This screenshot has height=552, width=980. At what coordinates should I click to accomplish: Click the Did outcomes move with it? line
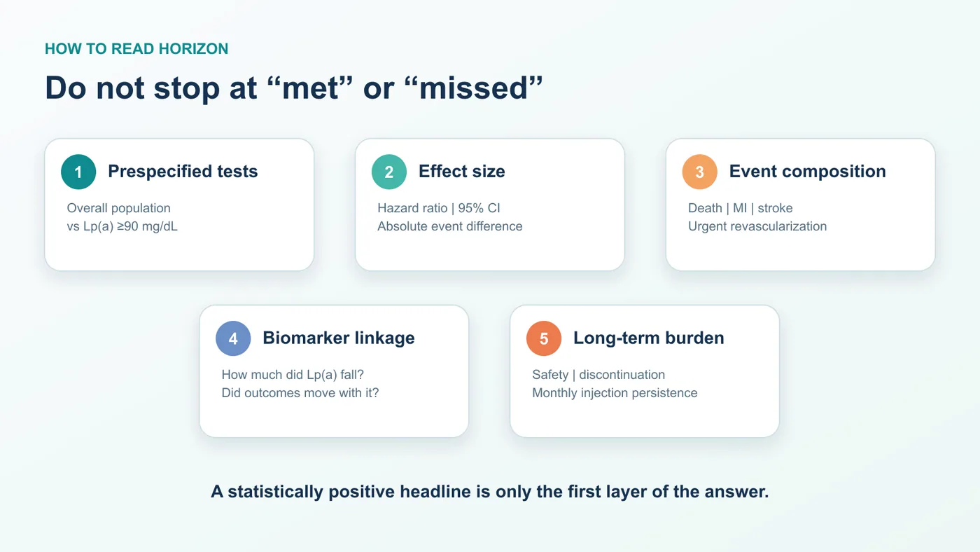300,393
